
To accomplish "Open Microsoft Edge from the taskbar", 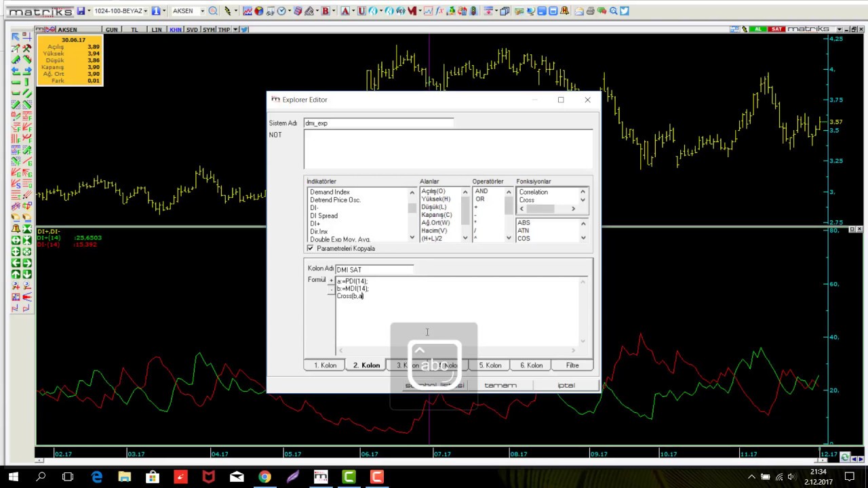I will click(96, 477).
